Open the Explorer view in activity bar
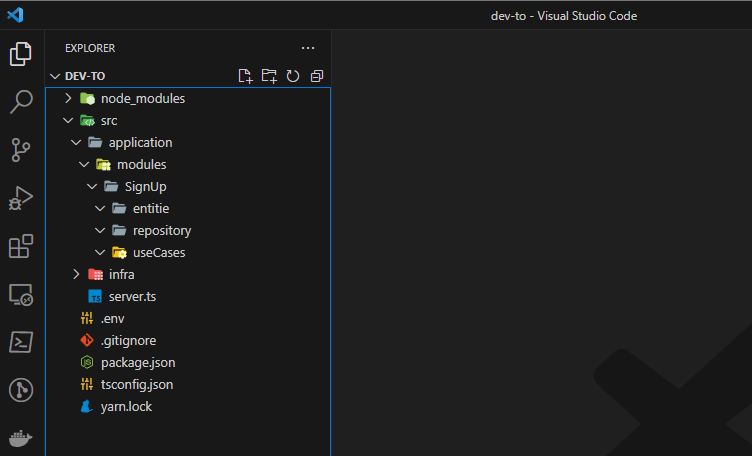Screen dimensions: 752x456 pyautogui.click(x=21, y=54)
